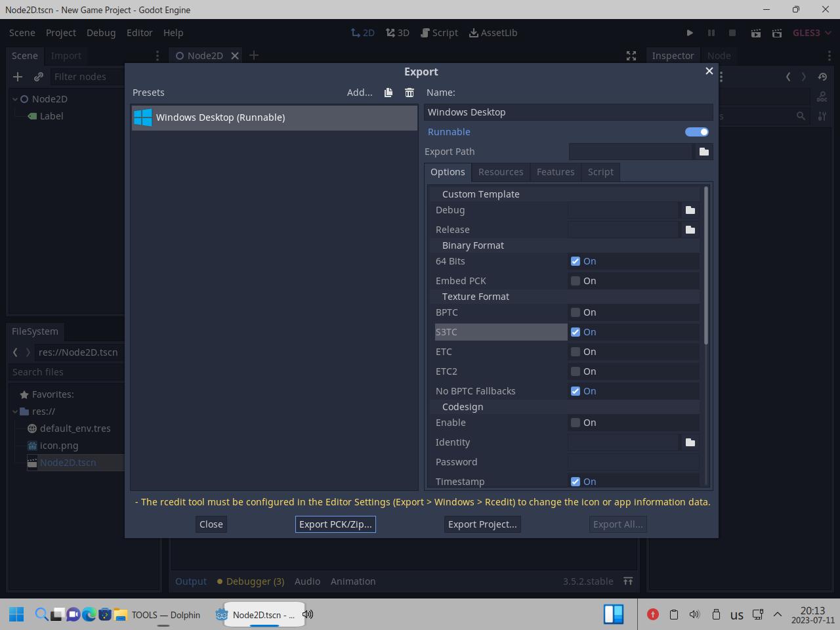Click Export PCK/Zip... button
This screenshot has width=840, height=630.
[335, 524]
